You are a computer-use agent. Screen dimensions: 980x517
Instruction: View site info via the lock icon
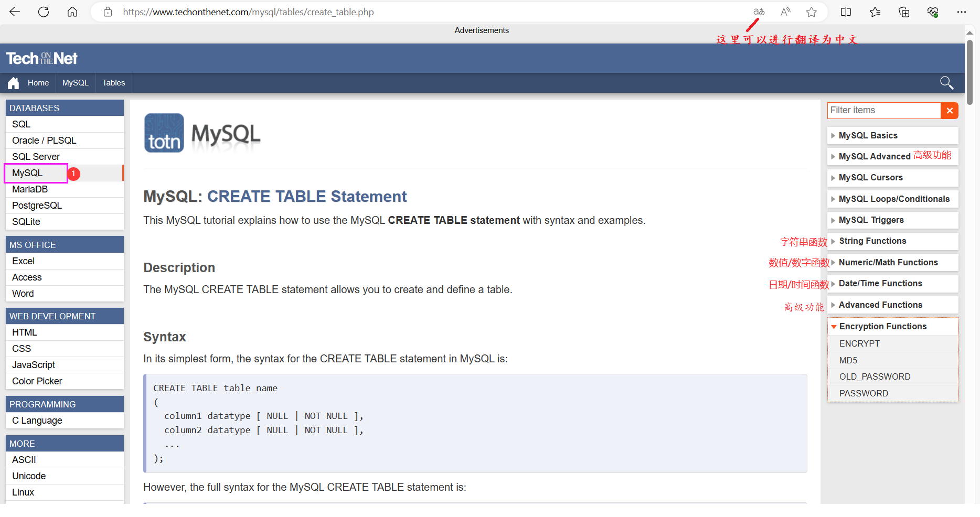(x=108, y=12)
